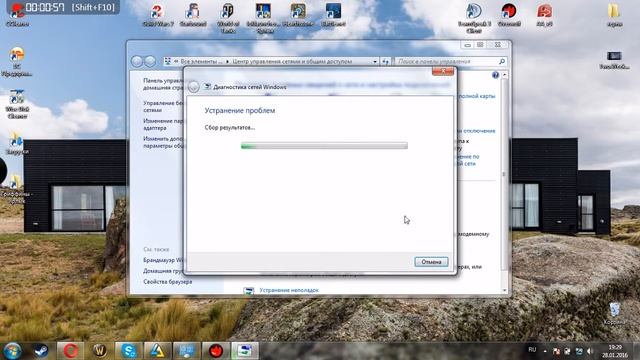Click red round recorder icon in taskbar

216,351
